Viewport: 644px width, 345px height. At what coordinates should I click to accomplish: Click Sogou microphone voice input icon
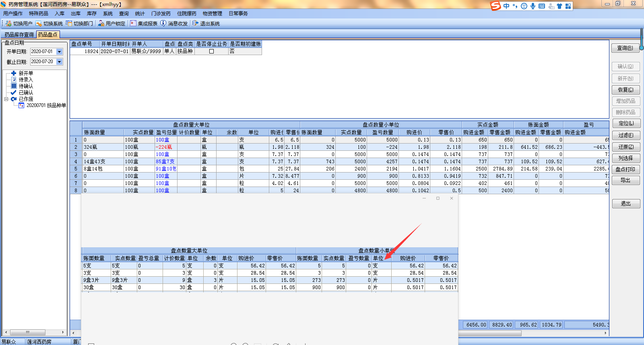pos(533,6)
